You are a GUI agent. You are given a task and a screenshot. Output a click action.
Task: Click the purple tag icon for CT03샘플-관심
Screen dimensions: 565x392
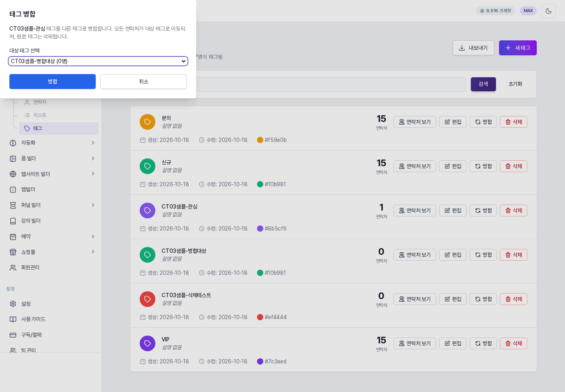[x=148, y=211]
